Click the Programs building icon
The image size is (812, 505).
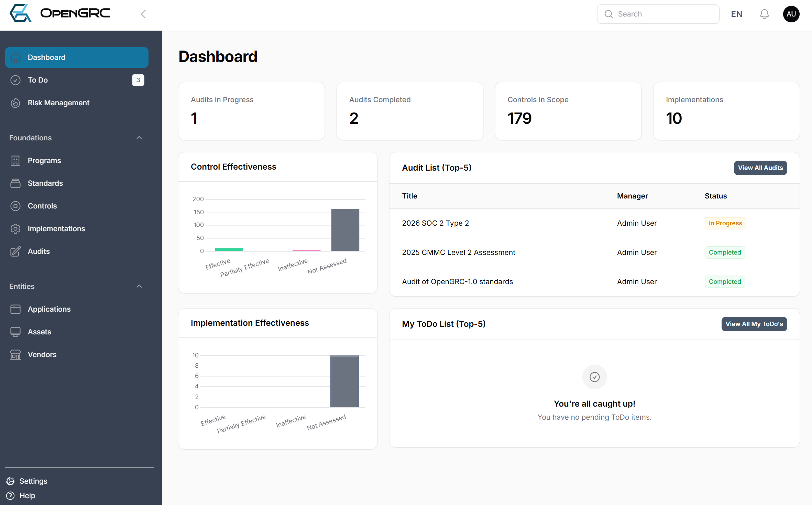point(15,161)
